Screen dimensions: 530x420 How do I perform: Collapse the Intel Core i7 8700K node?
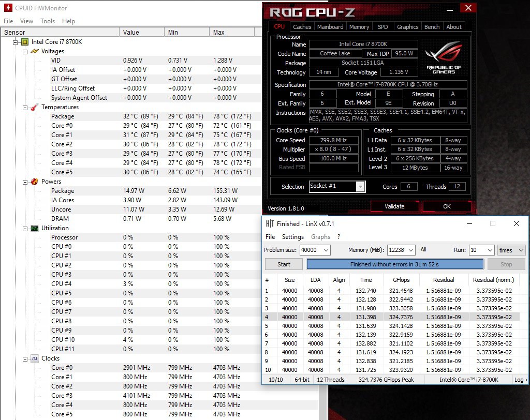15,42
